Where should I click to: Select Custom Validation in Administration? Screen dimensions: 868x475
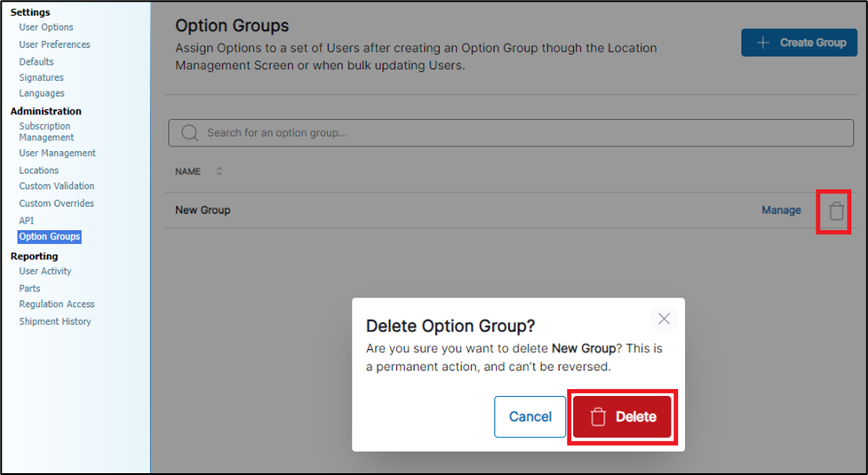click(57, 186)
